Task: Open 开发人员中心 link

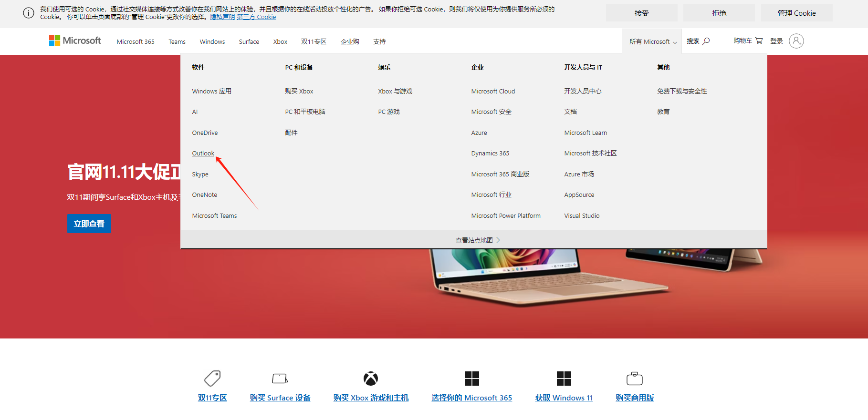Action: tap(583, 91)
